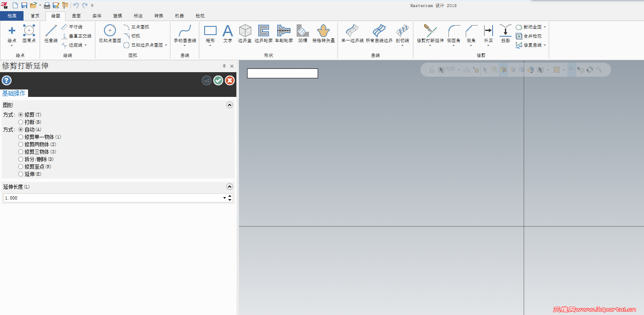Switch to the 首页 ribbon tab
This screenshot has height=315, width=644.
[x=35, y=16]
